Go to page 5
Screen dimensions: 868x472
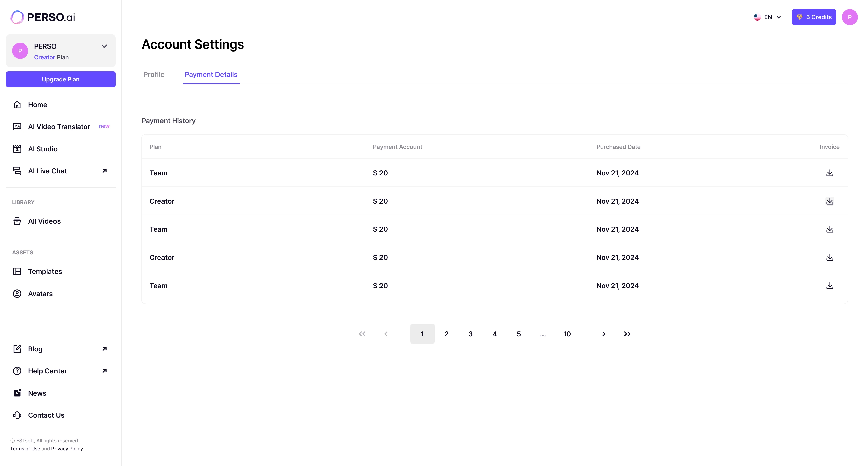(519, 334)
